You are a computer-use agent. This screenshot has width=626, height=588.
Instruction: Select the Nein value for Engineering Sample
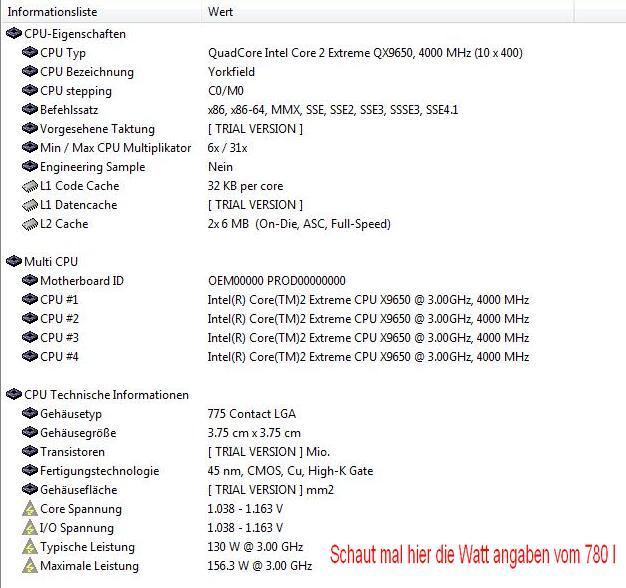pos(220,167)
